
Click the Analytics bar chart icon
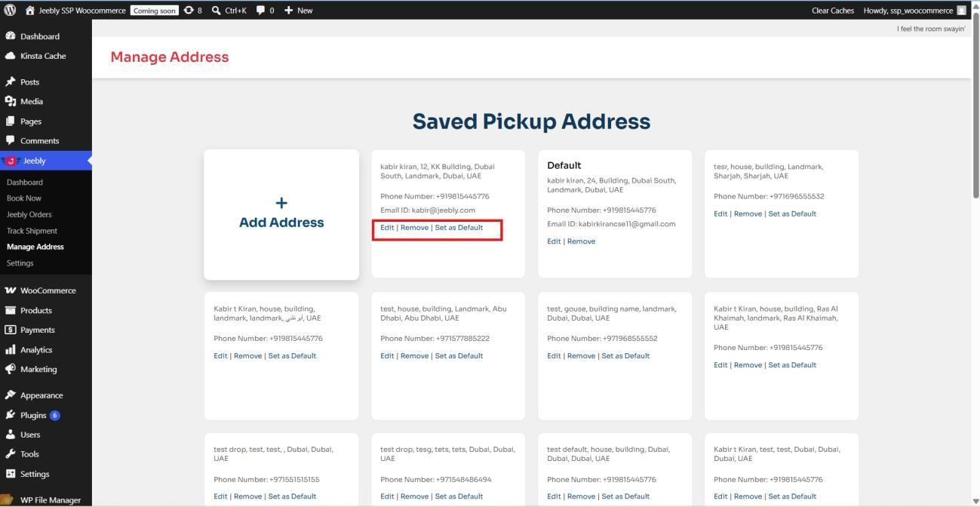tap(11, 349)
